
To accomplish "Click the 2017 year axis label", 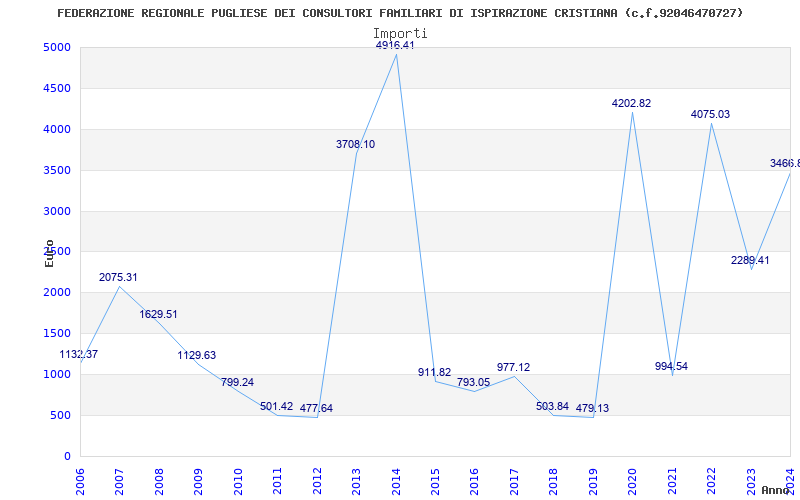I will (514, 482).
